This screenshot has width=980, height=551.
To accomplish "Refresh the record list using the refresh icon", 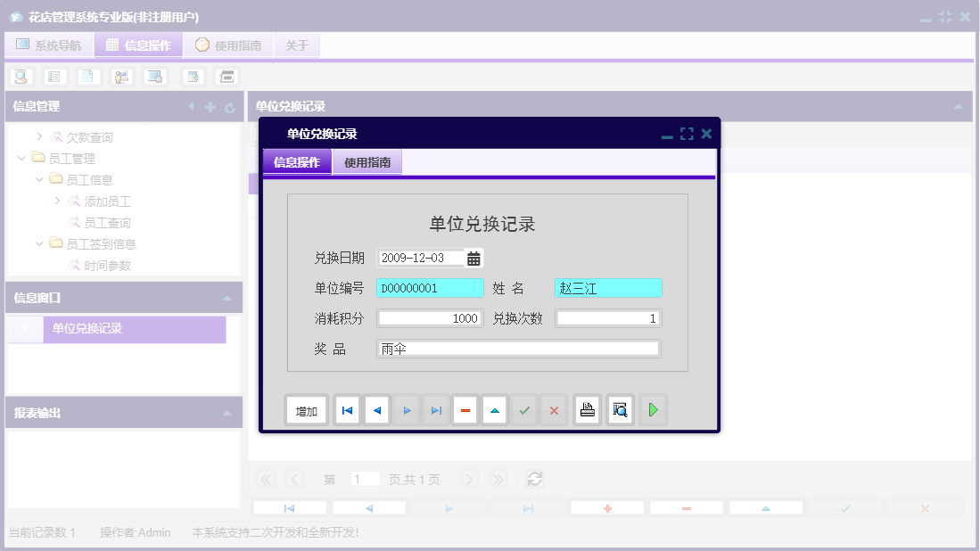I will coord(533,479).
